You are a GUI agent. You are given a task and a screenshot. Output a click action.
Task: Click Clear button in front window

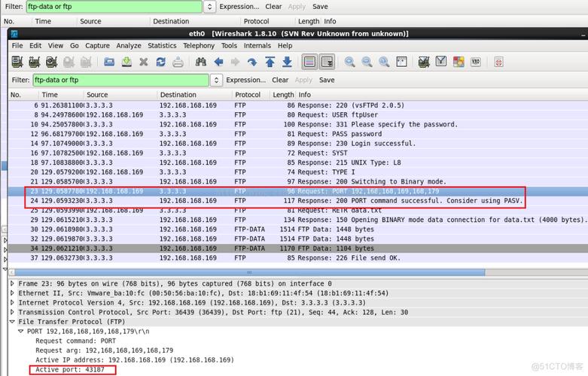tap(280, 80)
